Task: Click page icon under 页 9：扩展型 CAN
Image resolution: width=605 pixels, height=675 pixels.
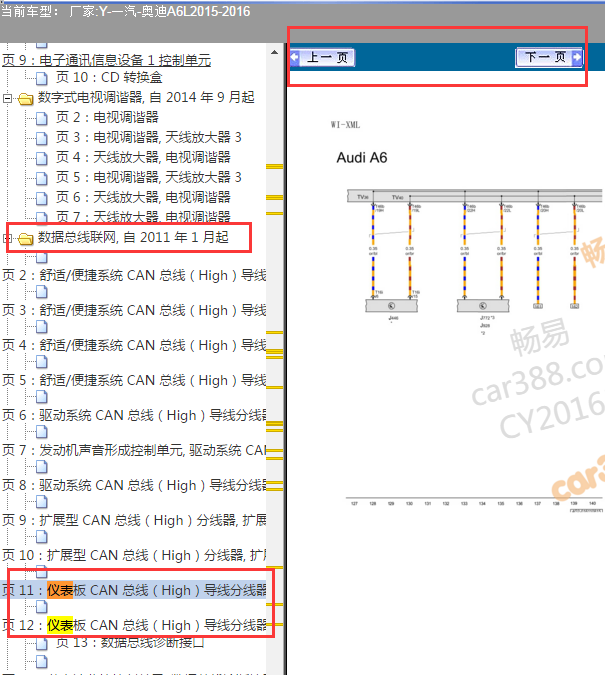Action: point(42,537)
